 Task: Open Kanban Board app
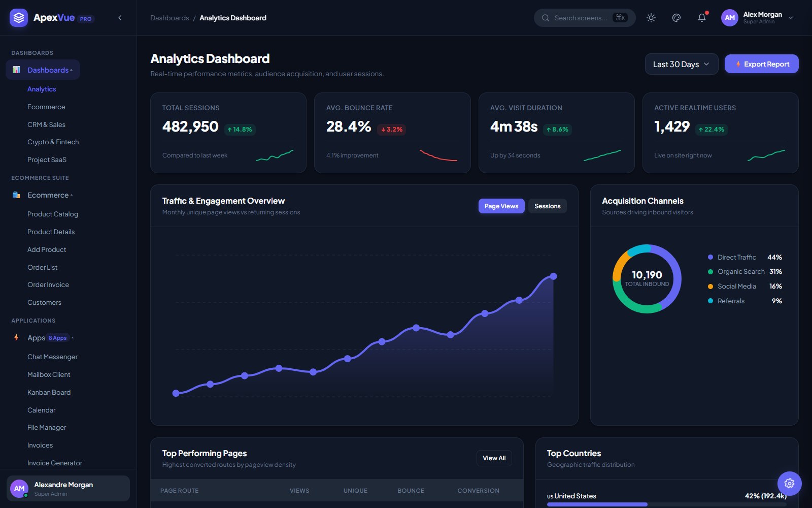(x=49, y=392)
